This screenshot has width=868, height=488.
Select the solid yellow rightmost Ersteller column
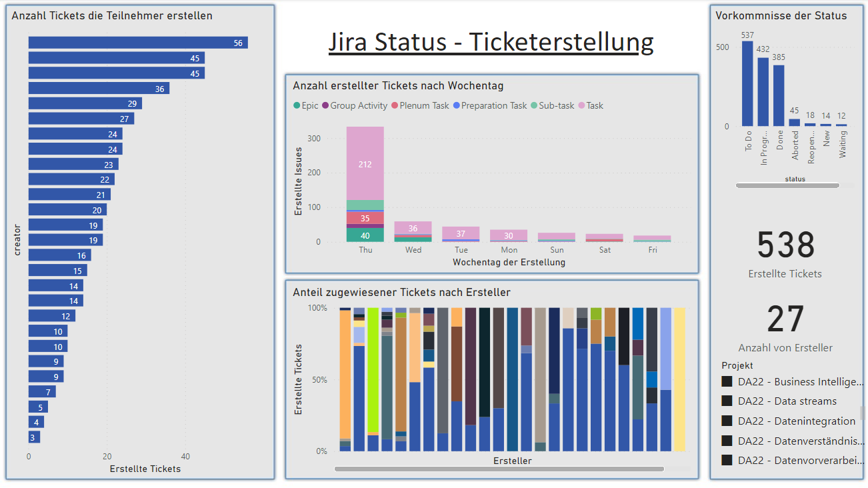[679, 379]
